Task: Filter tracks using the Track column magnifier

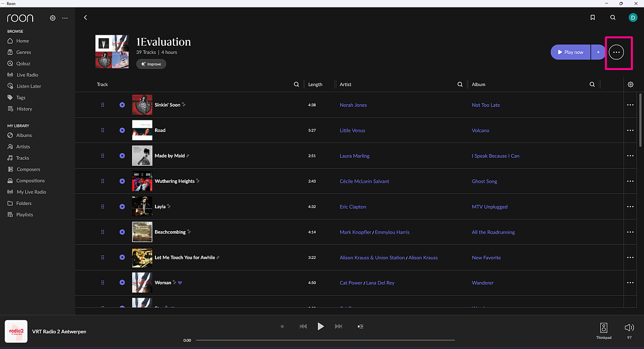Action: pos(296,85)
